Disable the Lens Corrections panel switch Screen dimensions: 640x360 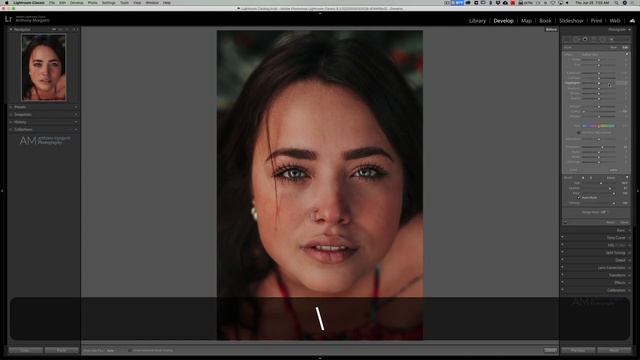tap(562, 268)
